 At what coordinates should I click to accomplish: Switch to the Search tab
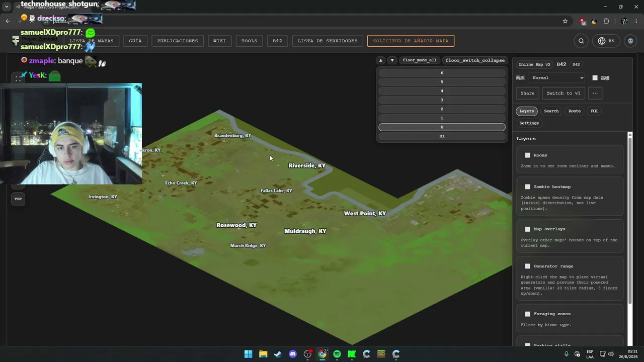point(551,111)
